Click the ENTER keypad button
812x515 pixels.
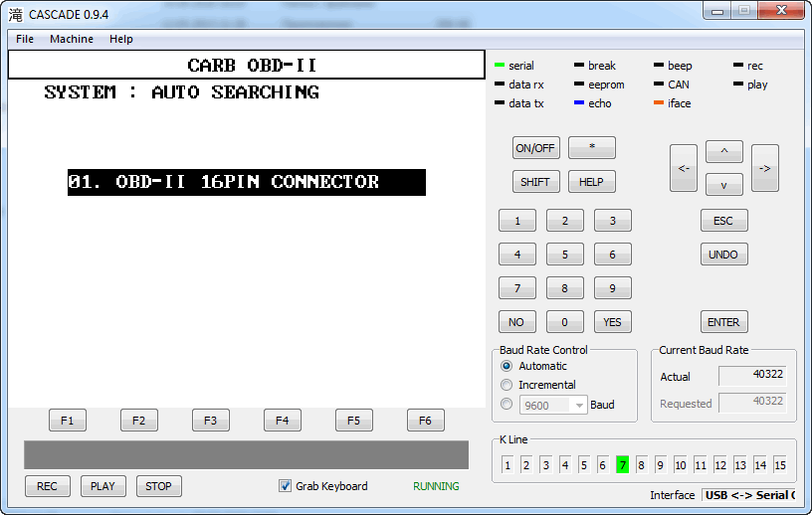click(x=724, y=322)
